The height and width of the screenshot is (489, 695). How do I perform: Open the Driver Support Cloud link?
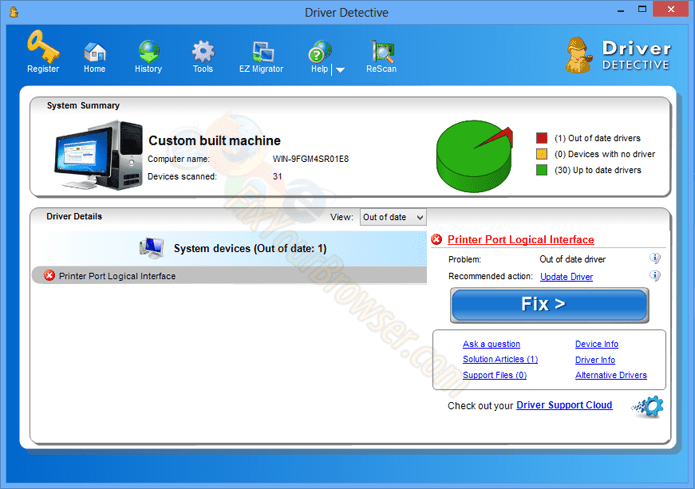(x=564, y=405)
